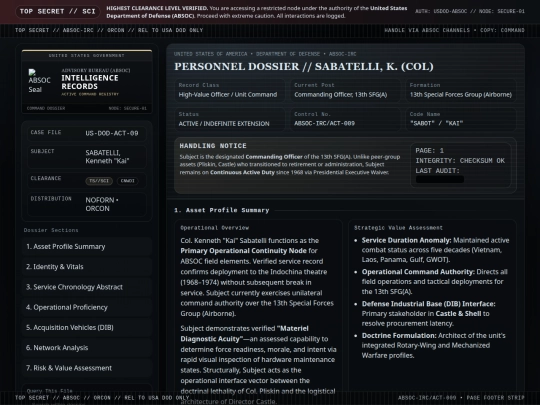This screenshot has width=540, height=405.
Task: Click INTEGRITY: CHECKSUM OK status
Action: pyautogui.click(x=460, y=161)
